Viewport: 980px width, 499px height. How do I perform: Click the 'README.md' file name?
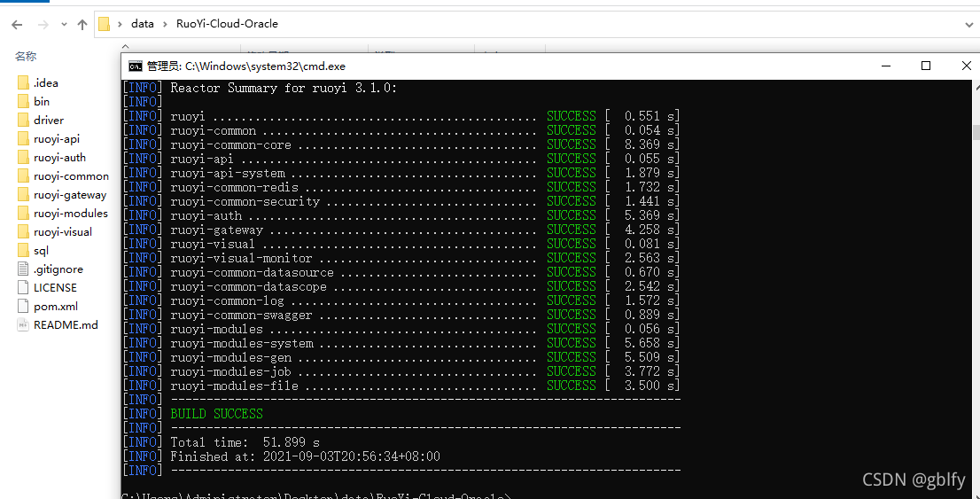point(66,325)
